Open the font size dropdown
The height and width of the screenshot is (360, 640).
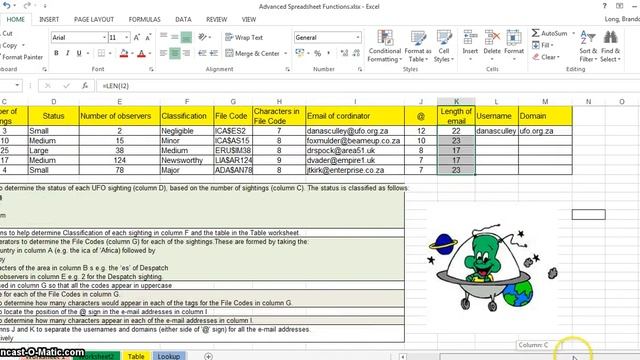tap(127, 38)
